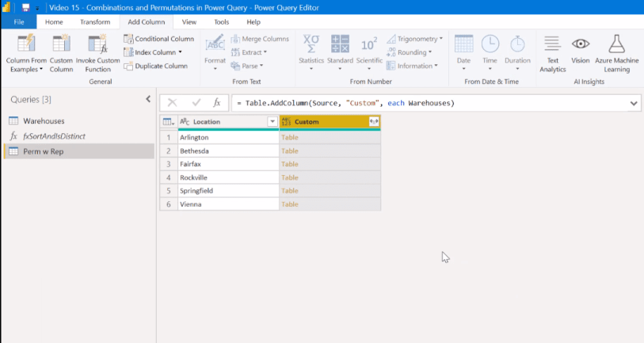The height and width of the screenshot is (343, 644).
Task: Click Text Analytics AI insight
Action: pos(552,54)
